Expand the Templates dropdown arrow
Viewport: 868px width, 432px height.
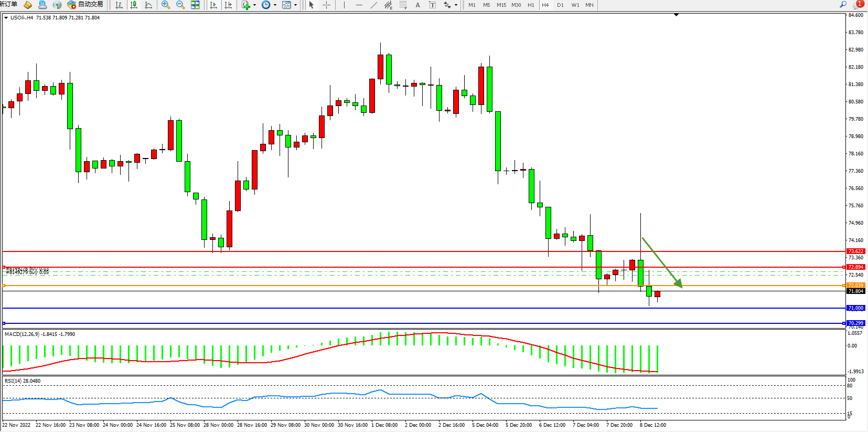[295, 5]
